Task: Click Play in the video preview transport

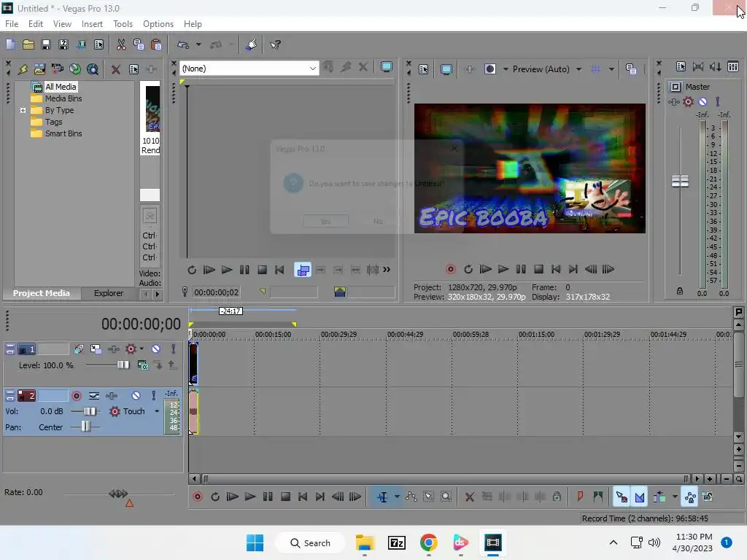Action: click(503, 270)
